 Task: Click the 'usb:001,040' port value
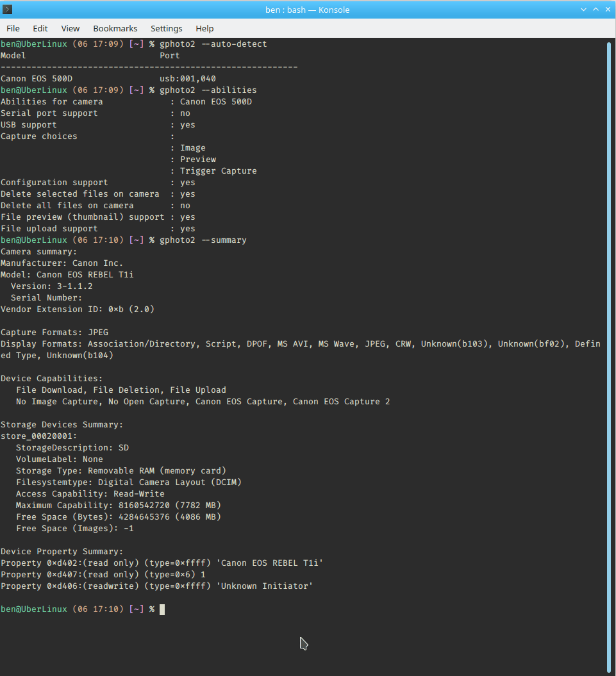pyautogui.click(x=188, y=79)
